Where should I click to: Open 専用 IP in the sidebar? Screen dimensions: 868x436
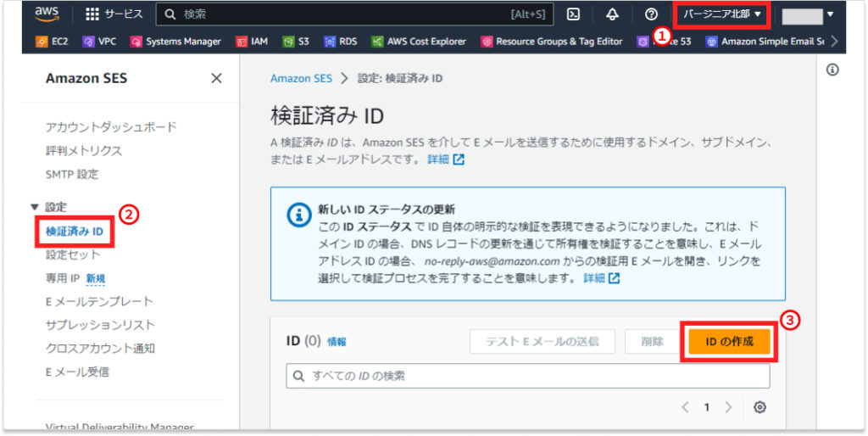coord(63,278)
